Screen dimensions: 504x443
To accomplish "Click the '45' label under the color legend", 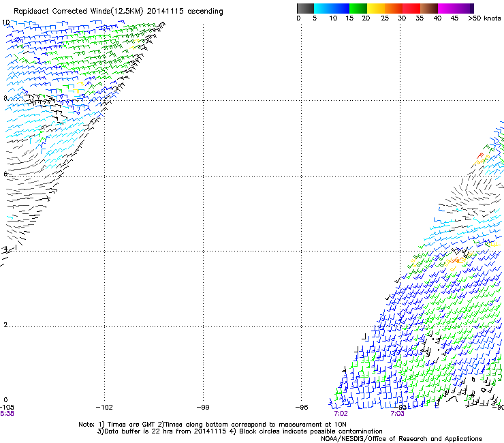I will point(454,18).
